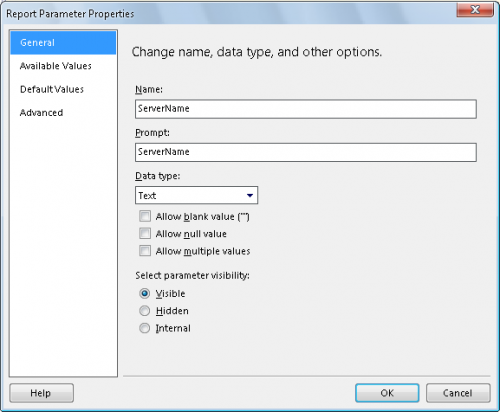The image size is (500, 412).
Task: Click the Help button
Action: 41,393
